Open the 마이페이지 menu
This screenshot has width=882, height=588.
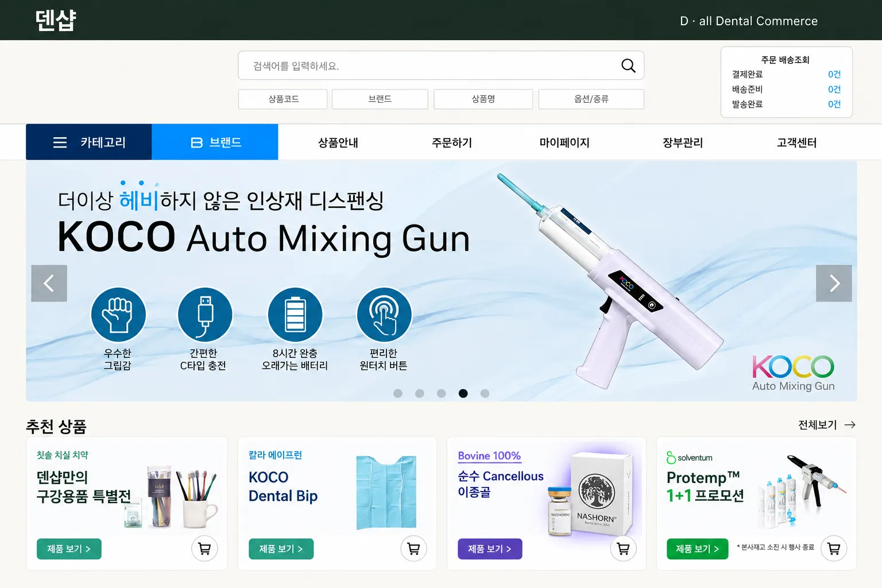564,142
